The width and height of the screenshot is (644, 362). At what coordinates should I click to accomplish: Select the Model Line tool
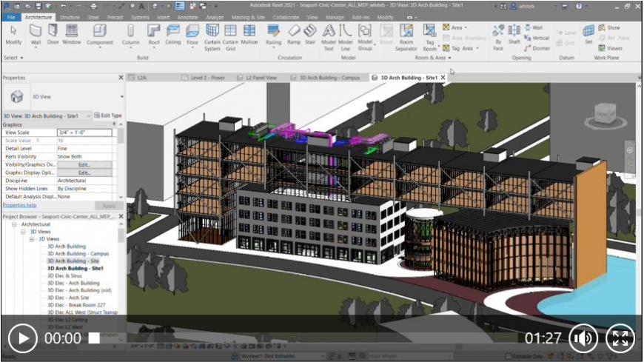[345, 38]
